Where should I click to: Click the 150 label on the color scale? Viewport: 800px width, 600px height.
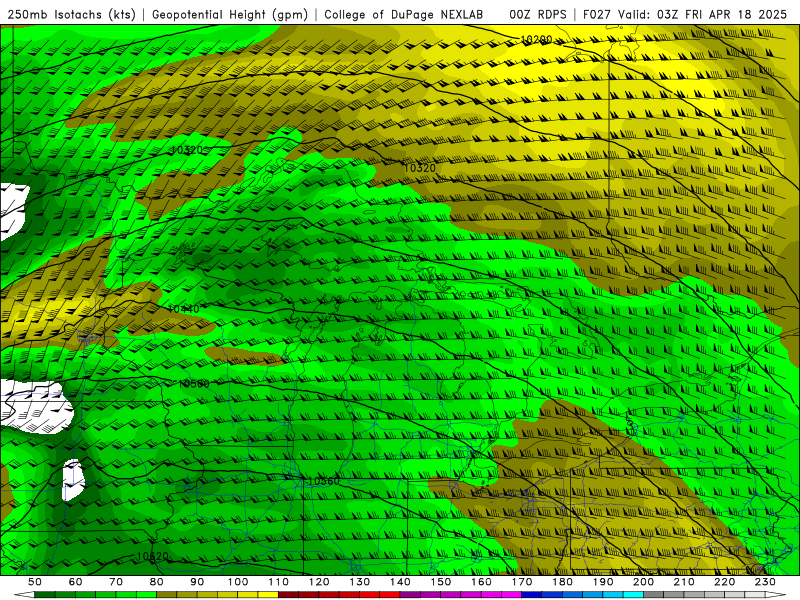[441, 582]
